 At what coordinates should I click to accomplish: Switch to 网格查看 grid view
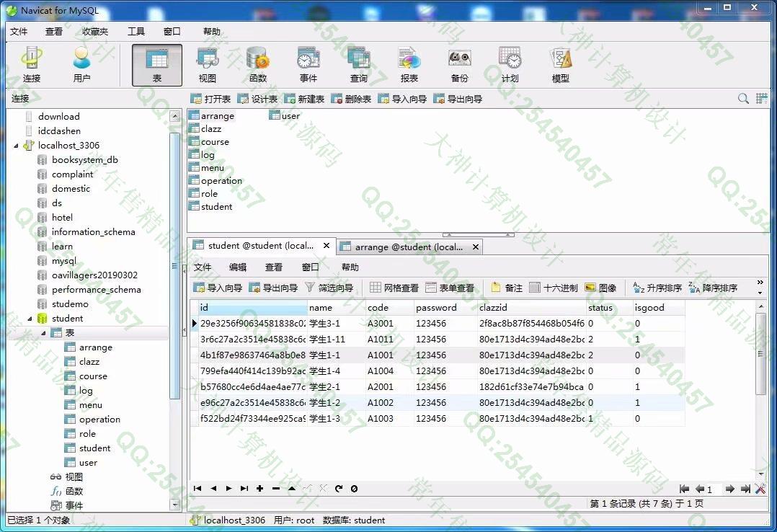pyautogui.click(x=394, y=288)
